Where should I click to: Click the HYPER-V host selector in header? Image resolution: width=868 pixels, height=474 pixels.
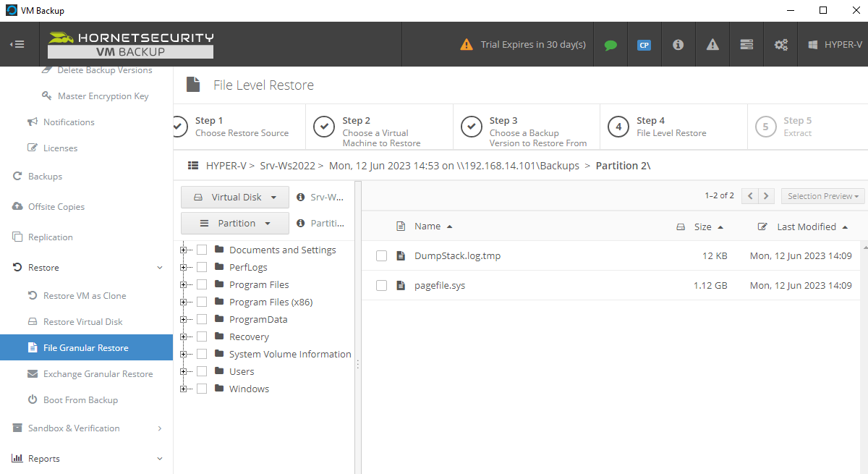(x=835, y=44)
